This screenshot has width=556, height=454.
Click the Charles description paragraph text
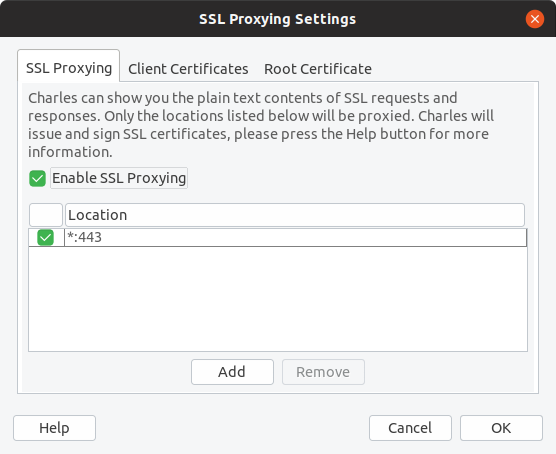pyautogui.click(x=261, y=125)
